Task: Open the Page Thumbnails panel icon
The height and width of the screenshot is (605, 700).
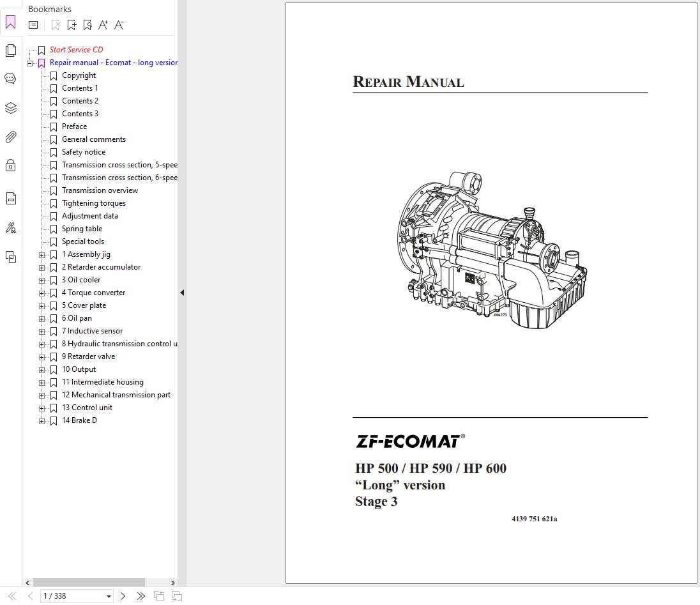Action: click(11, 50)
